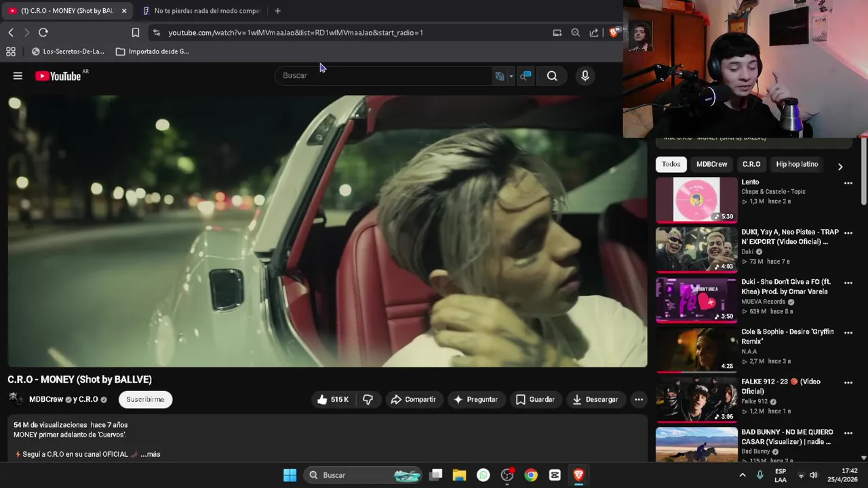Image resolution: width=868 pixels, height=488 pixels.
Task: Reload the page with refresh icon
Action: (43, 33)
